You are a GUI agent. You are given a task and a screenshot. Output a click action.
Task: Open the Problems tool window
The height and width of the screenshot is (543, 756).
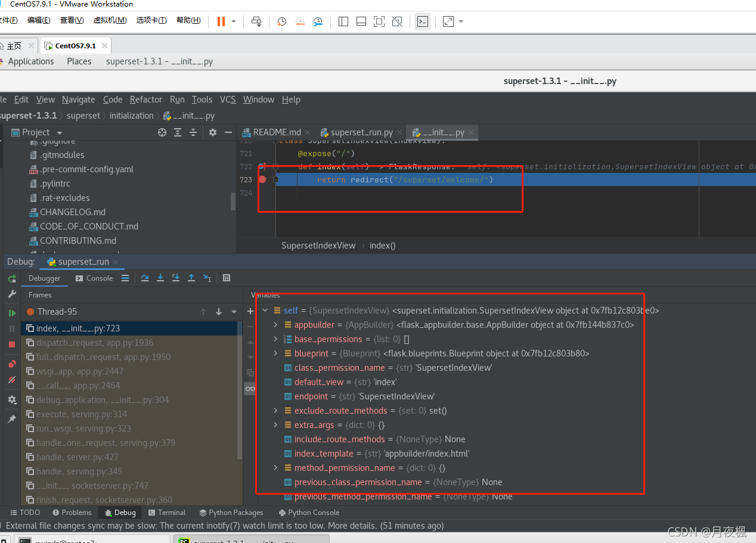[72, 513]
